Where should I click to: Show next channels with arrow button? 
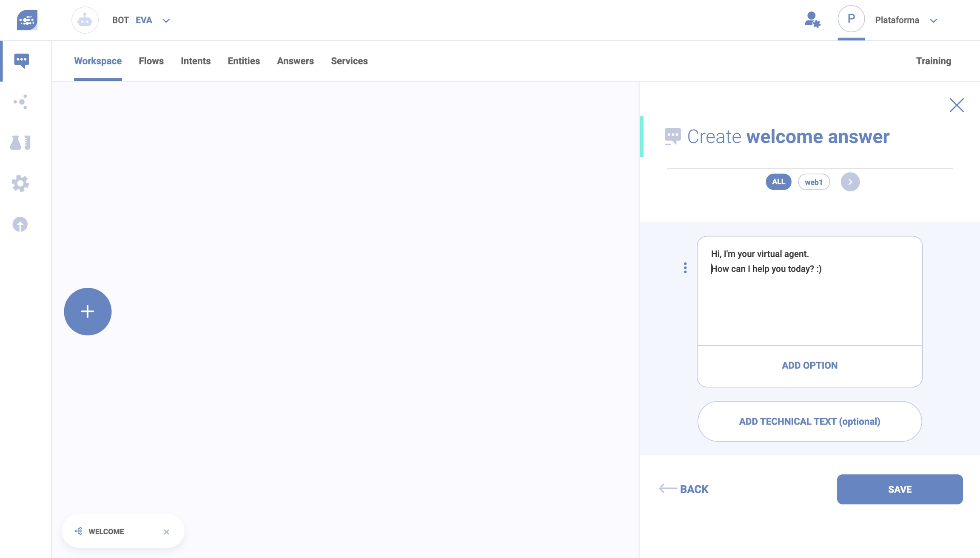[850, 182]
